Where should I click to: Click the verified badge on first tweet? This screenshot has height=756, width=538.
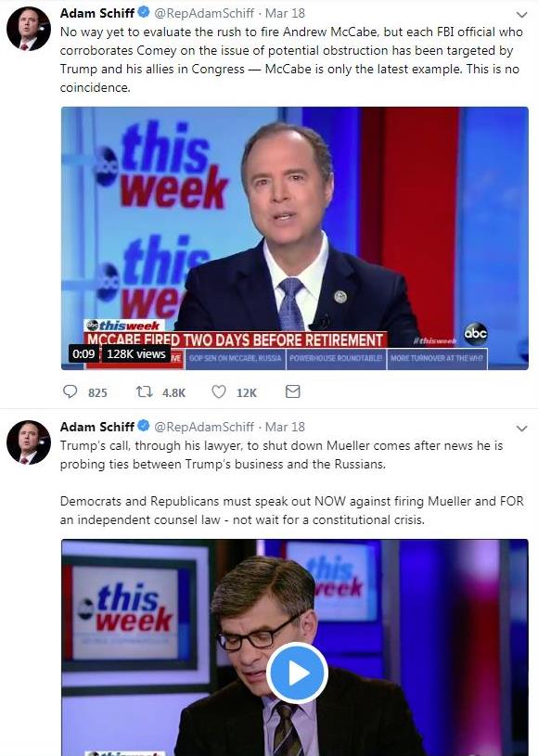tap(144, 12)
